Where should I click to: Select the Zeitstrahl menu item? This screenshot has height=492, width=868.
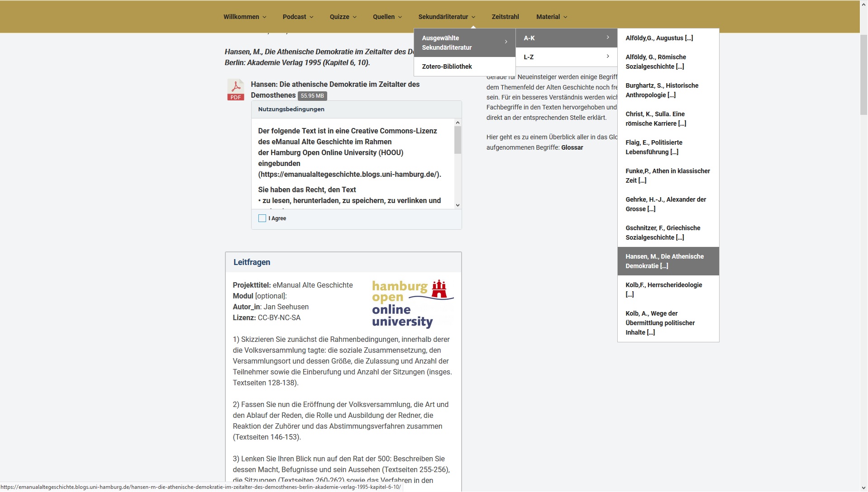tap(505, 16)
